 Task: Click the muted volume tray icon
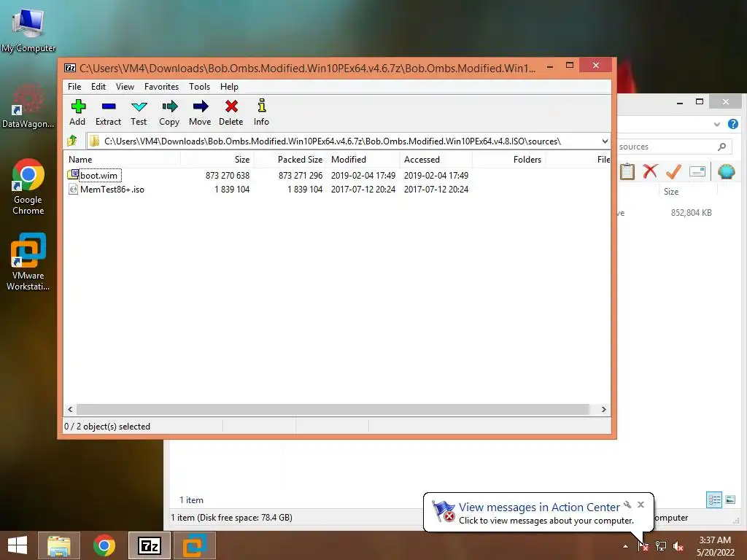tap(678, 546)
